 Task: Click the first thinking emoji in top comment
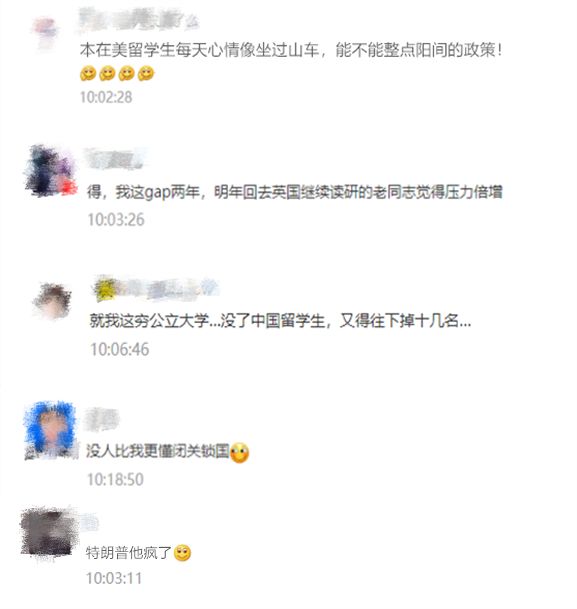[x=88, y=73]
